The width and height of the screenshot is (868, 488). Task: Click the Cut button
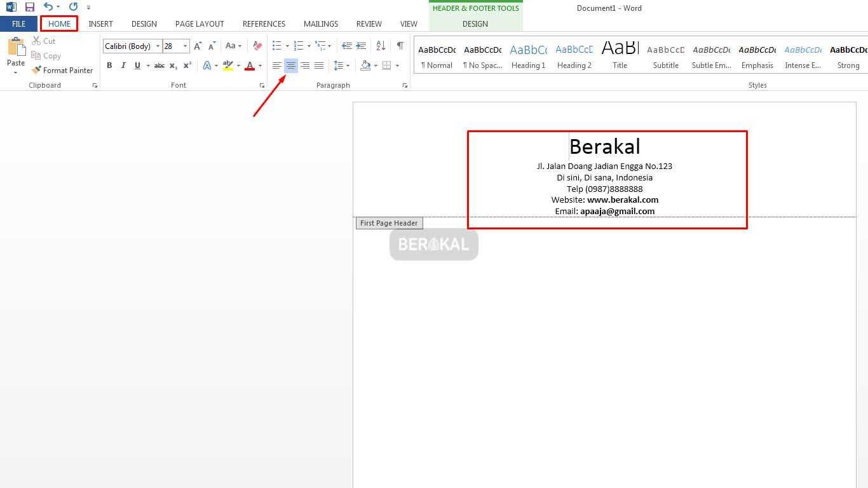pos(44,41)
